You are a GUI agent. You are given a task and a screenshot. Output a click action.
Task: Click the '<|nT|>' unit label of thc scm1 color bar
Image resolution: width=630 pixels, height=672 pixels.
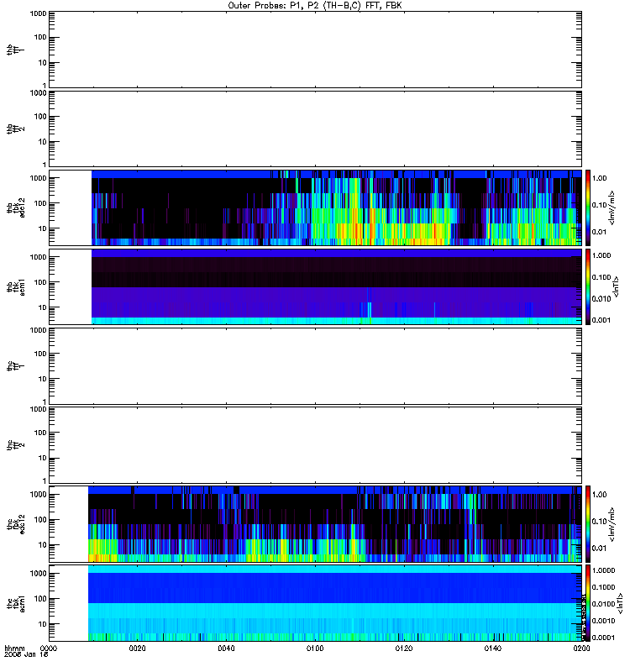point(620,603)
